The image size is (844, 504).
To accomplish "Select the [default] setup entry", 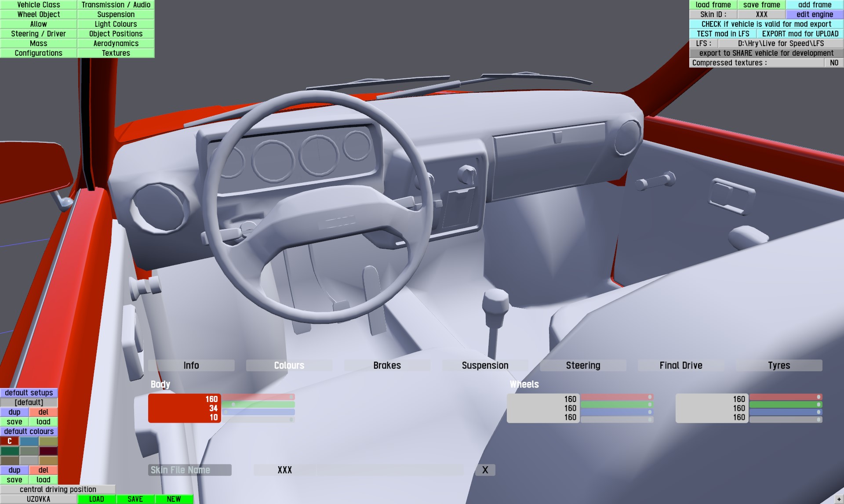I will click(29, 402).
